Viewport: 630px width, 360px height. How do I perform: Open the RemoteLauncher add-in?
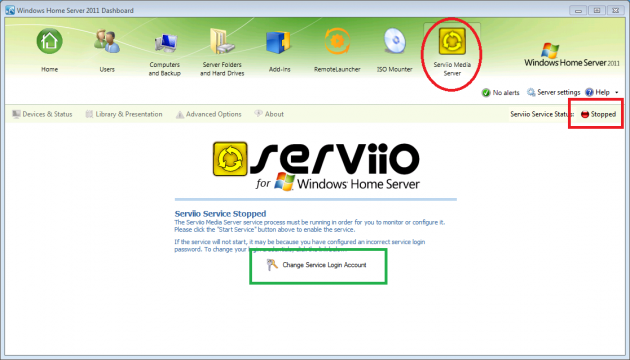337,50
